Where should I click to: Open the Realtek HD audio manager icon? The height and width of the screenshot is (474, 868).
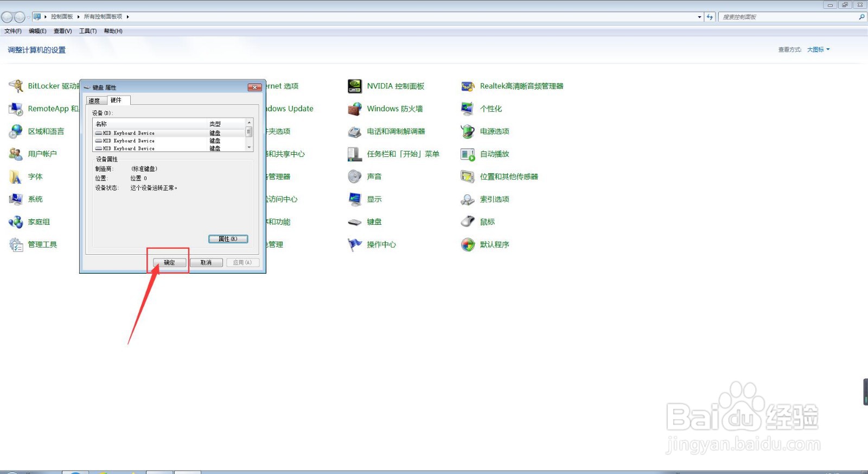click(x=468, y=86)
